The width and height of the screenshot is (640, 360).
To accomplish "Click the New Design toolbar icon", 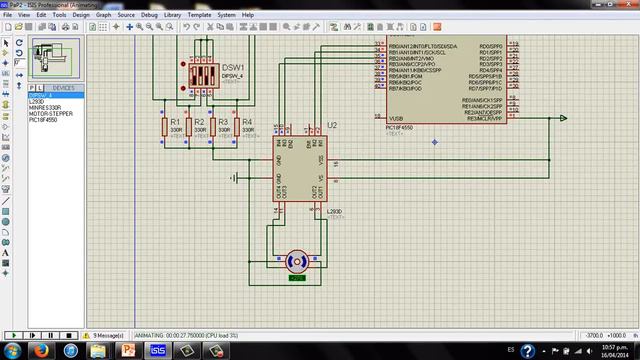I will (8, 27).
